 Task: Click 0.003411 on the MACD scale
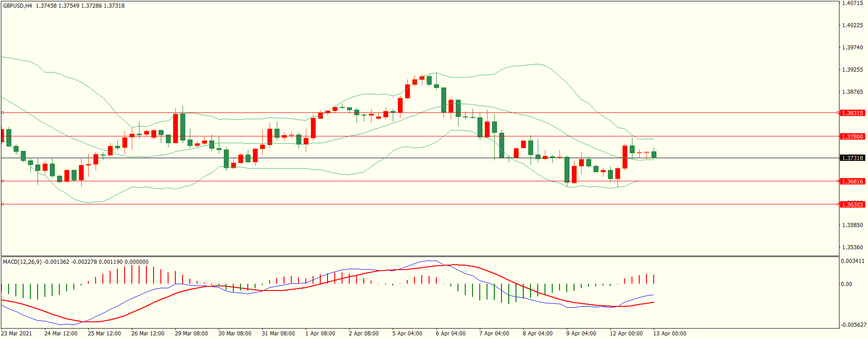853,261
